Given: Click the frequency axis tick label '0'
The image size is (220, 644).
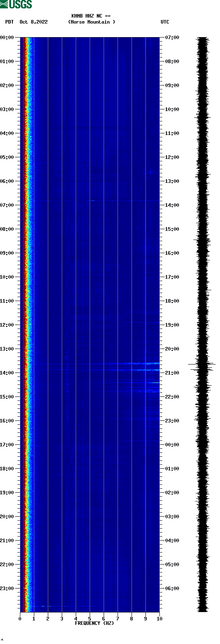Looking at the screenshot, I should pyautogui.click(x=20, y=619).
